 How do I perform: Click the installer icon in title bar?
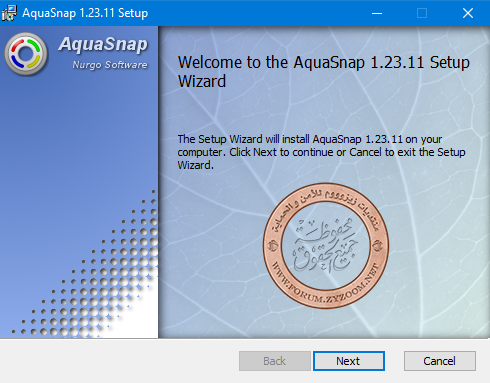click(x=9, y=13)
